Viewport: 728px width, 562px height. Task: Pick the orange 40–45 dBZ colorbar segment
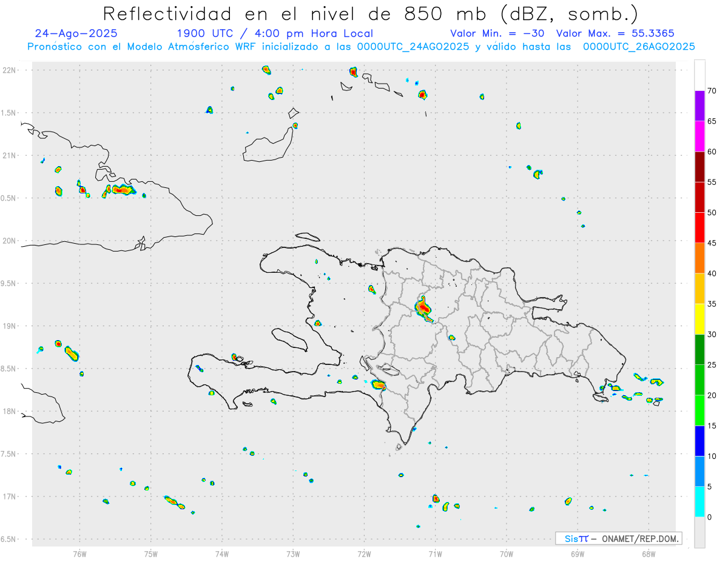click(x=699, y=258)
